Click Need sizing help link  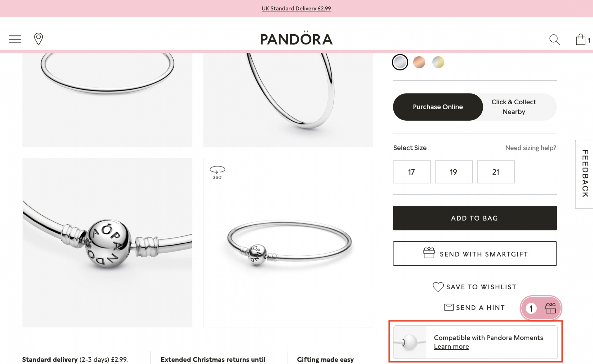click(x=530, y=148)
